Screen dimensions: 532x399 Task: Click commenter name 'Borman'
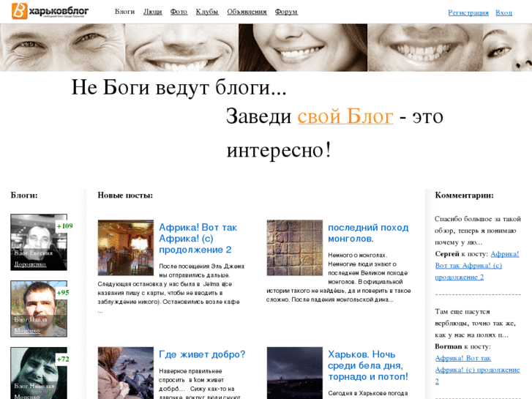click(448, 346)
